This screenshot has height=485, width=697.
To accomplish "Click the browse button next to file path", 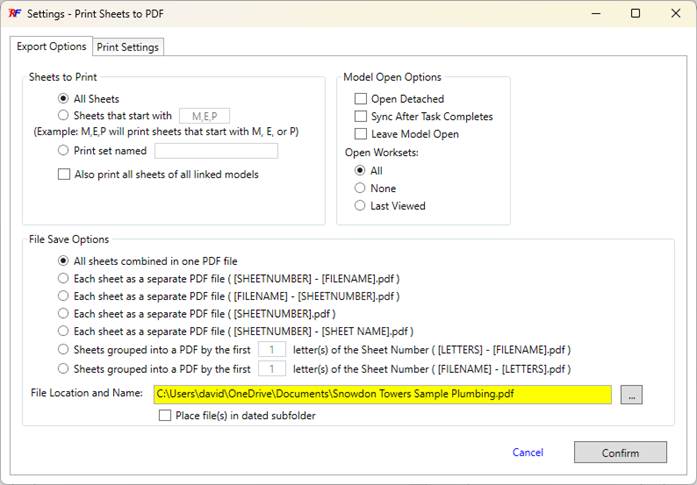I will 630,395.
